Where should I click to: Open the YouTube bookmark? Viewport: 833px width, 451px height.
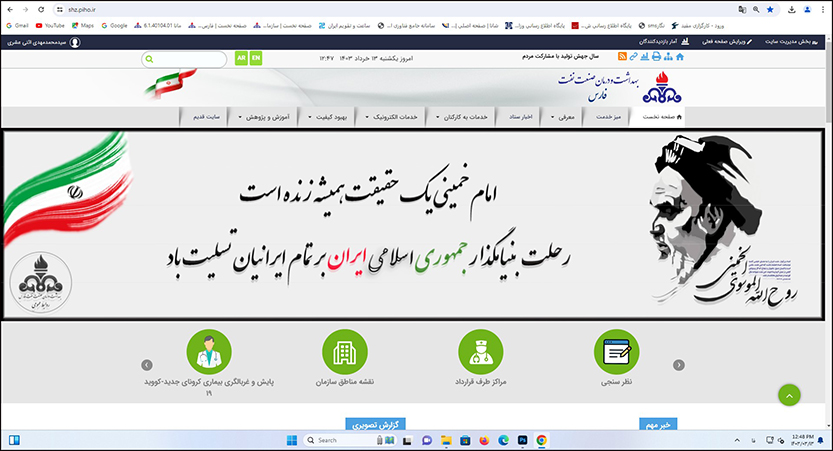point(50,25)
